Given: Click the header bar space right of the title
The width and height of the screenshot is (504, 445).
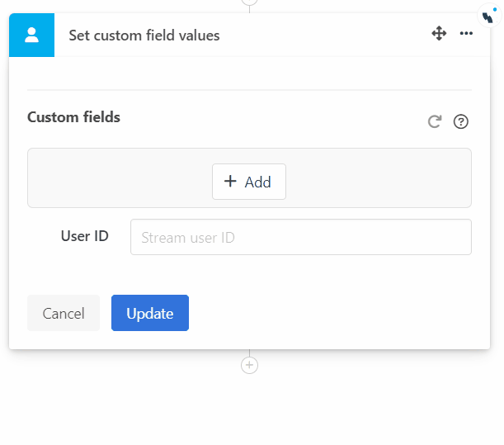Looking at the screenshot, I should click(x=330, y=35).
